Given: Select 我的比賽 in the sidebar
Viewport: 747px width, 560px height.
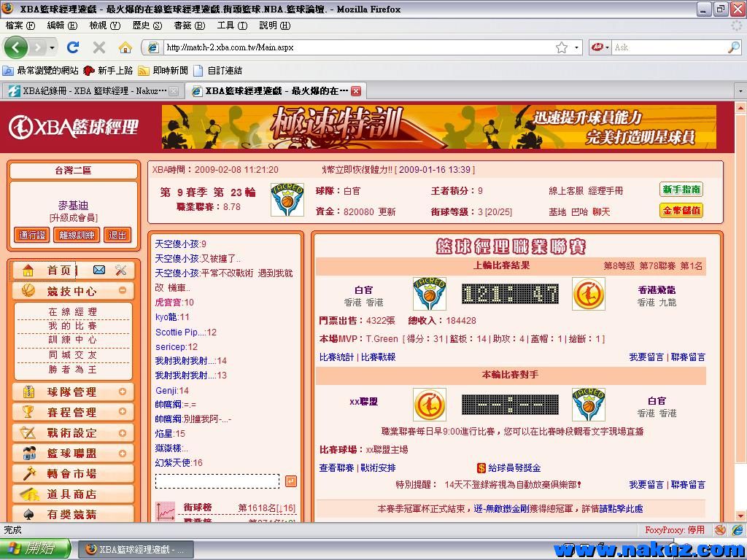Looking at the screenshot, I should [x=73, y=326].
